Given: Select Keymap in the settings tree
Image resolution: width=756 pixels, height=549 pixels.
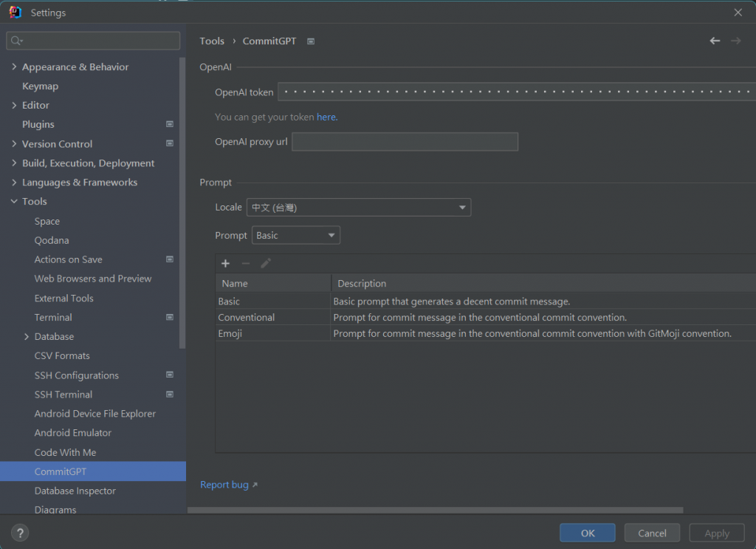Looking at the screenshot, I should [x=40, y=86].
